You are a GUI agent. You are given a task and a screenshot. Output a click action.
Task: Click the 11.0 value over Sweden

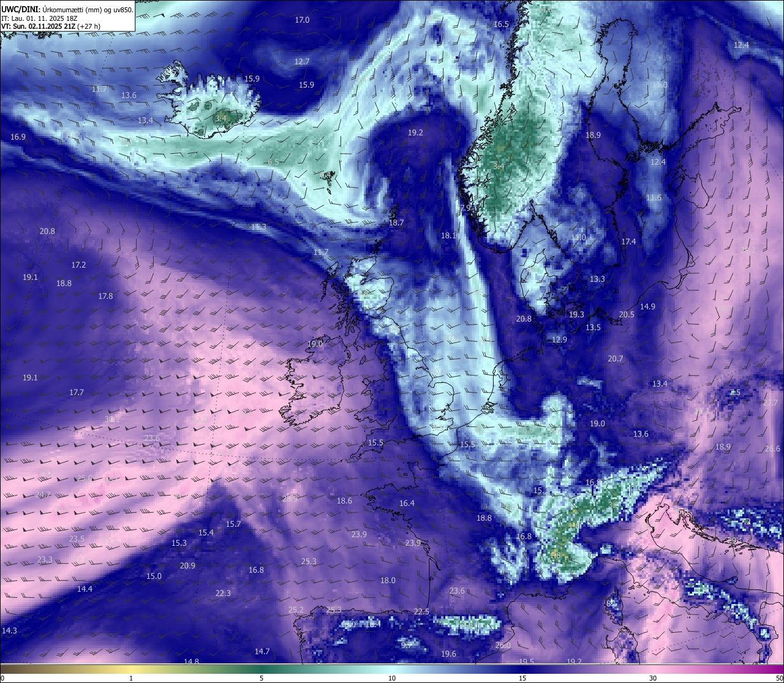pyautogui.click(x=578, y=238)
